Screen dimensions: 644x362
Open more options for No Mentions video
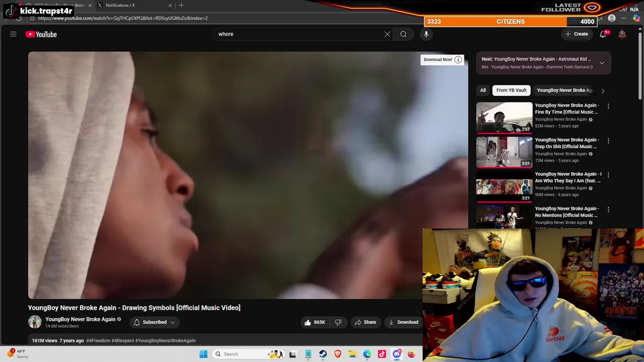(608, 209)
